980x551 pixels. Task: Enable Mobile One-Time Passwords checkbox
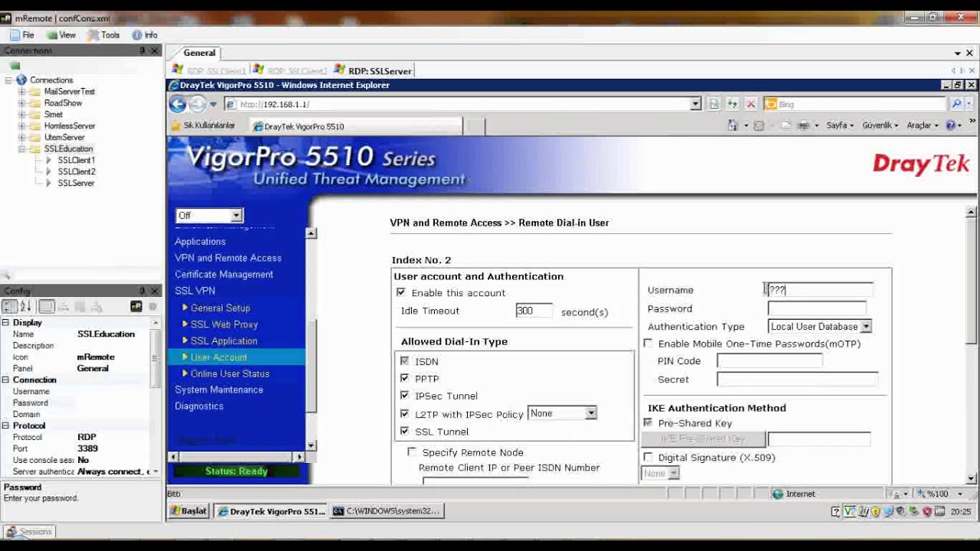coord(648,344)
